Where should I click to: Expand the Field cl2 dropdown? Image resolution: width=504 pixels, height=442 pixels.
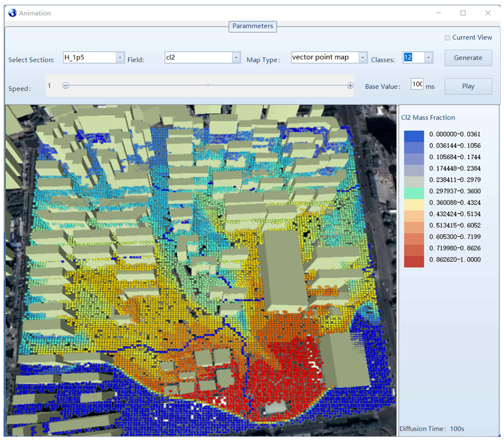click(x=236, y=57)
